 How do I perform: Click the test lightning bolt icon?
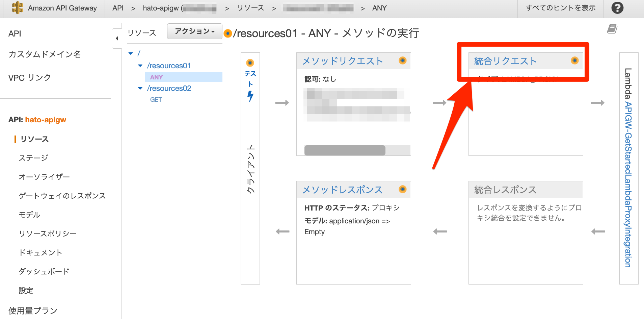250,96
